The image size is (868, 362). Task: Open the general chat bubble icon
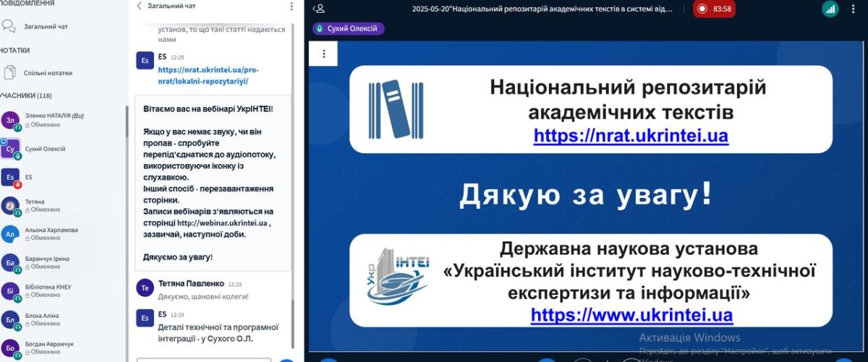9,26
